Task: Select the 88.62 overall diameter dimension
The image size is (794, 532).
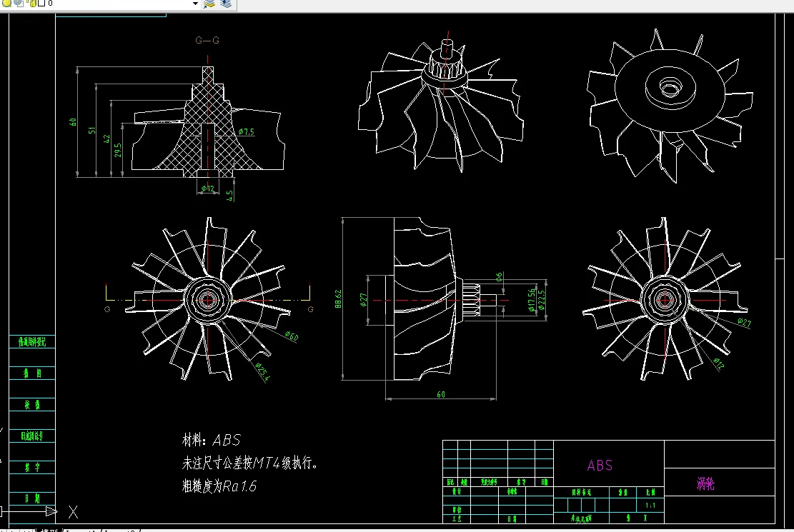Action: coord(338,298)
